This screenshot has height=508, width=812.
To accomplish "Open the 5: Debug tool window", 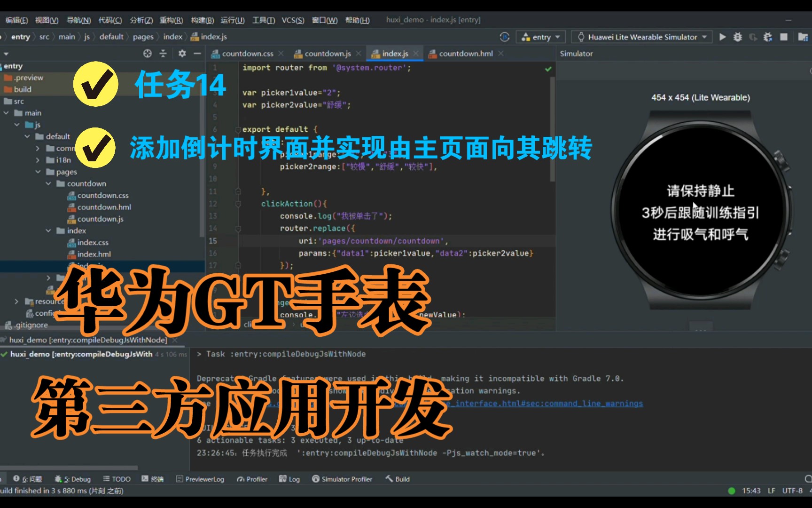I will [72, 479].
